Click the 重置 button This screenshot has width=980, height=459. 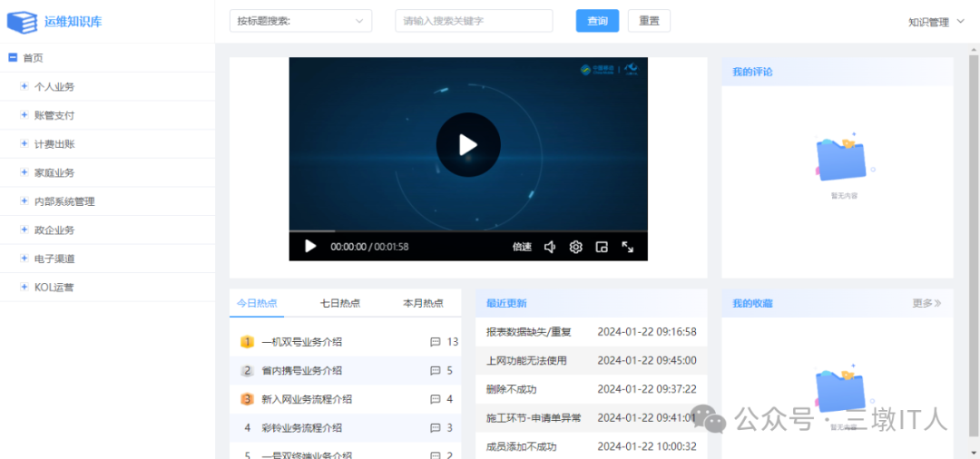(x=649, y=21)
